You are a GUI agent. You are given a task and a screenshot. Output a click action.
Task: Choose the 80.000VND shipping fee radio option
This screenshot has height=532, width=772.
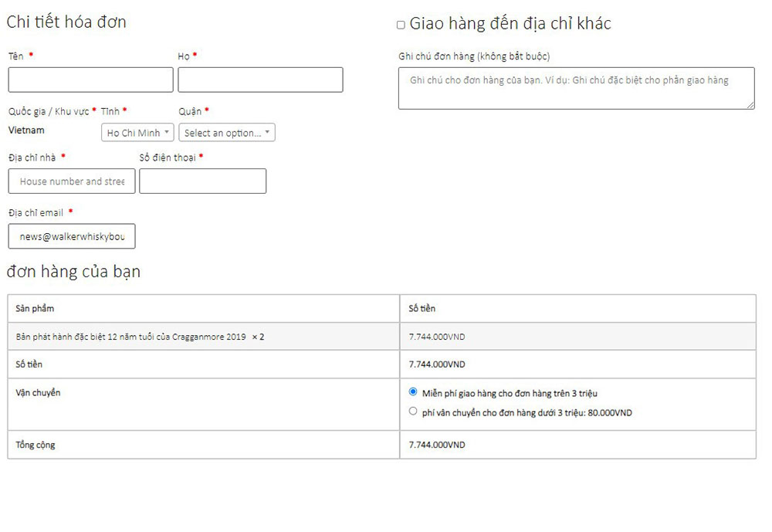[413, 412]
